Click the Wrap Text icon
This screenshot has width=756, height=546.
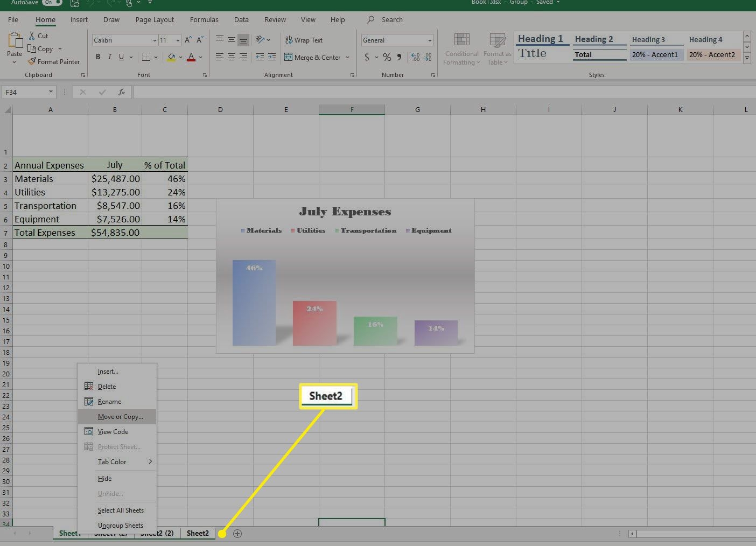[289, 40]
